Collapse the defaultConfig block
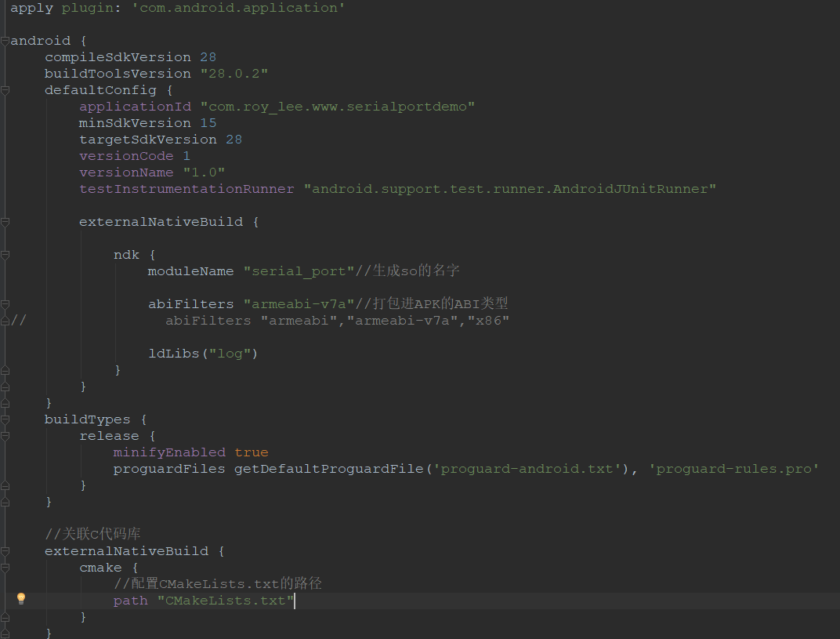The height and width of the screenshot is (639, 840). (x=5, y=90)
